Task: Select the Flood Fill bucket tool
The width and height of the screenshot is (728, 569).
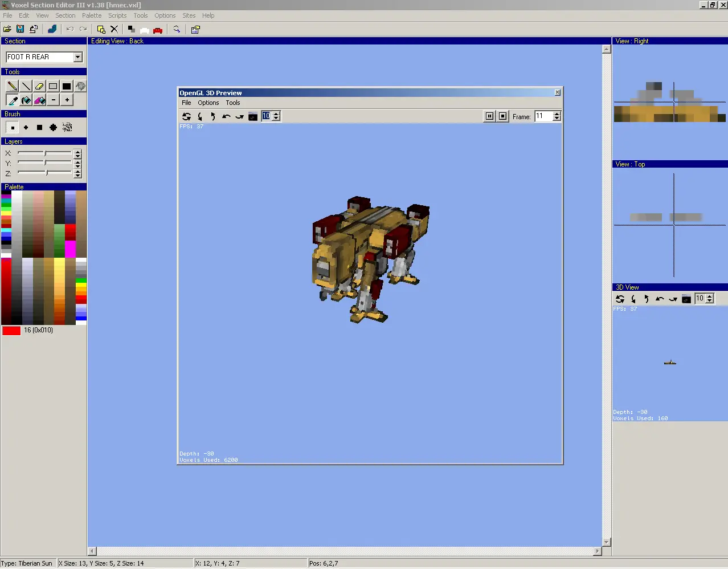Action: [x=26, y=100]
